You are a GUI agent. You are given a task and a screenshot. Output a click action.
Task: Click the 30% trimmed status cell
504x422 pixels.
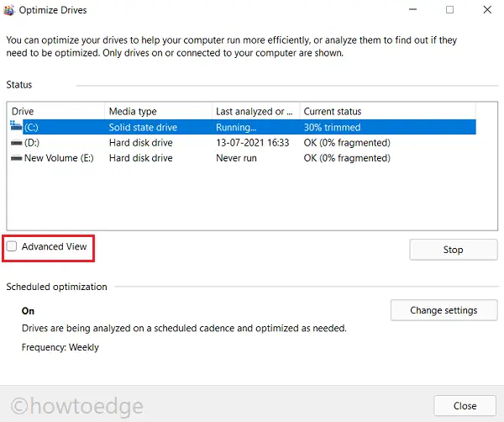(x=332, y=128)
